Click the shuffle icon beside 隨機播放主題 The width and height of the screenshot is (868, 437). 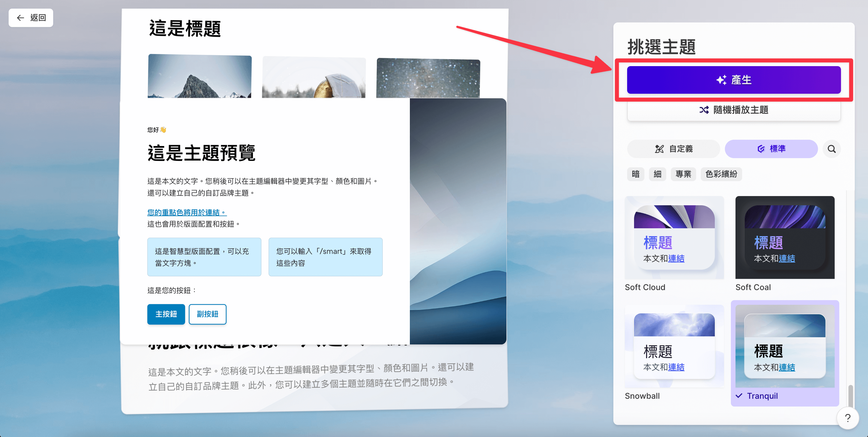pos(704,110)
